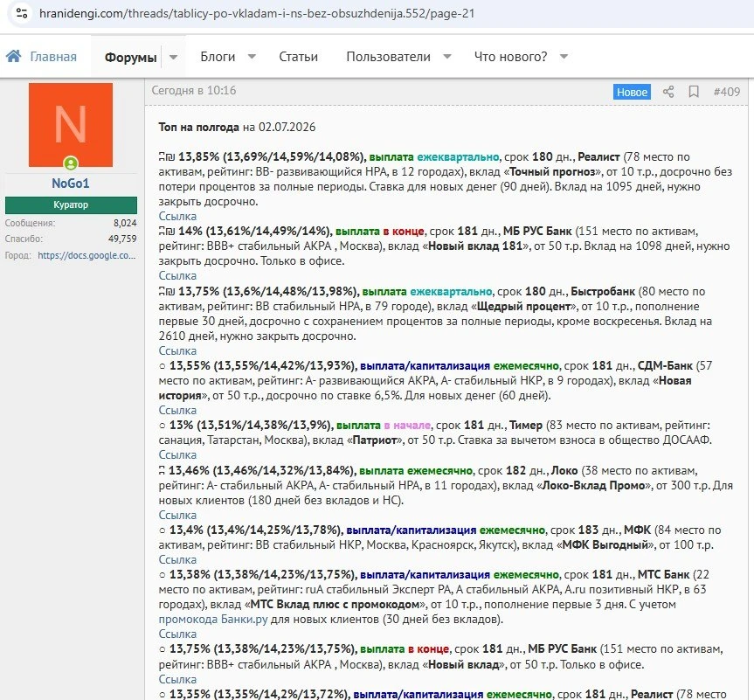The height and width of the screenshot is (700, 754).
Task: Open the Ссылка under the МТС Банк deposit
Action: pos(177,634)
